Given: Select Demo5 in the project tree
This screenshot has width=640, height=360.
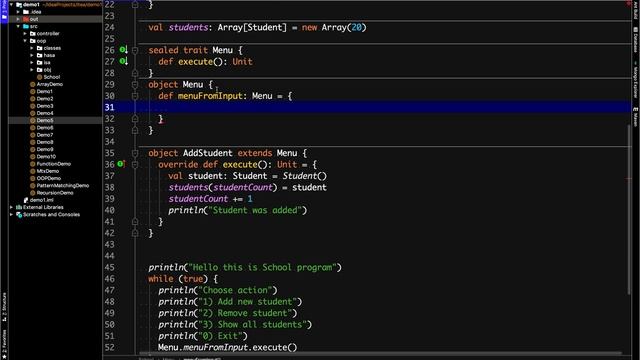Looking at the screenshot, I should pyautogui.click(x=45, y=120).
